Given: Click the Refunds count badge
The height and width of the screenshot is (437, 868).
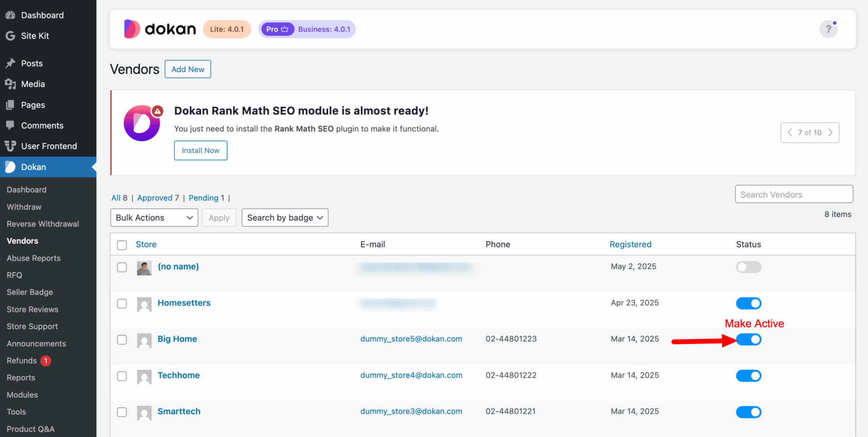Looking at the screenshot, I should click(46, 361).
